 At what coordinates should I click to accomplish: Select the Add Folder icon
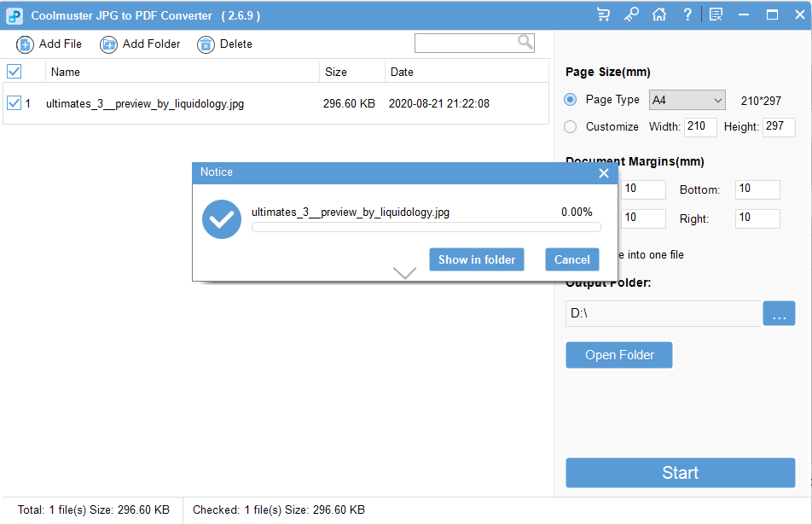pos(107,44)
